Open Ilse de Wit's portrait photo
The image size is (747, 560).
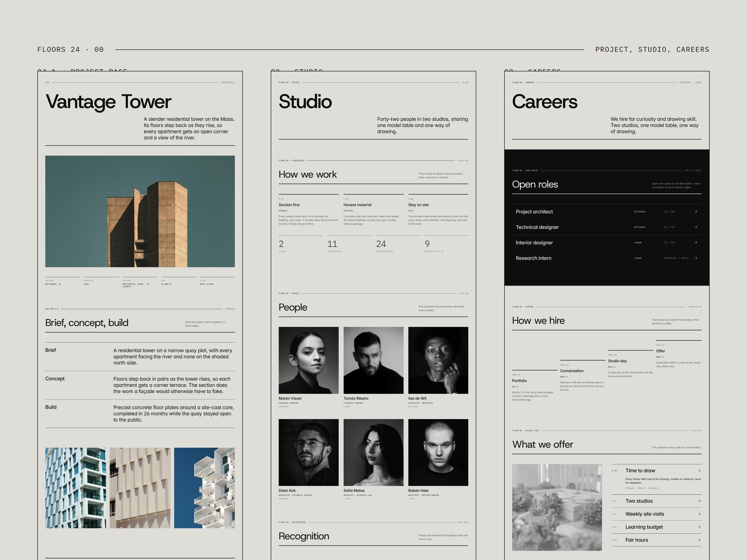pos(438,360)
